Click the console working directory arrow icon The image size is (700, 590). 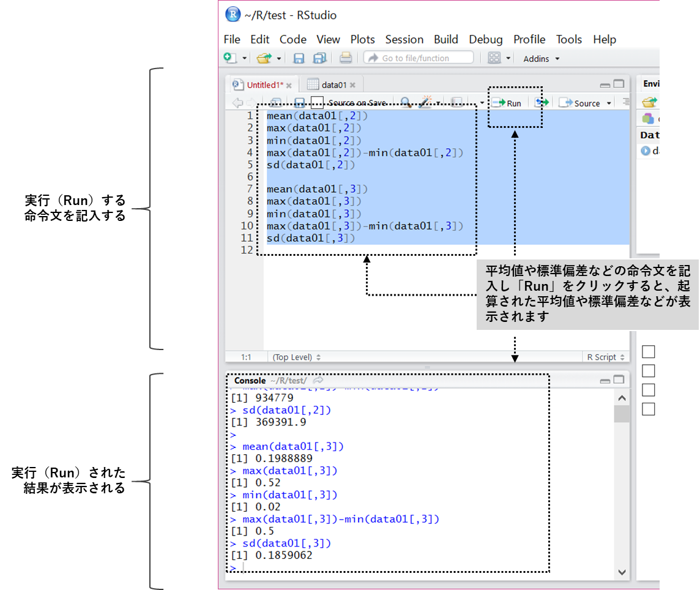click(318, 381)
